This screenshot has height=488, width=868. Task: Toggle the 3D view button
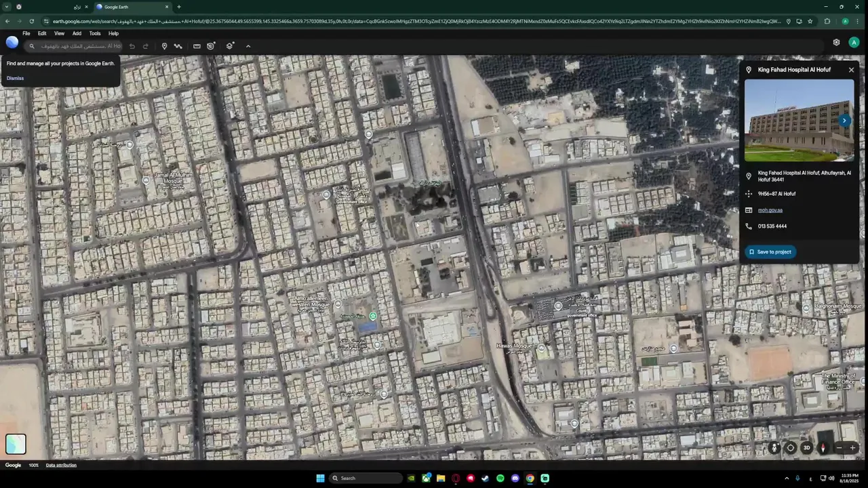click(x=807, y=447)
